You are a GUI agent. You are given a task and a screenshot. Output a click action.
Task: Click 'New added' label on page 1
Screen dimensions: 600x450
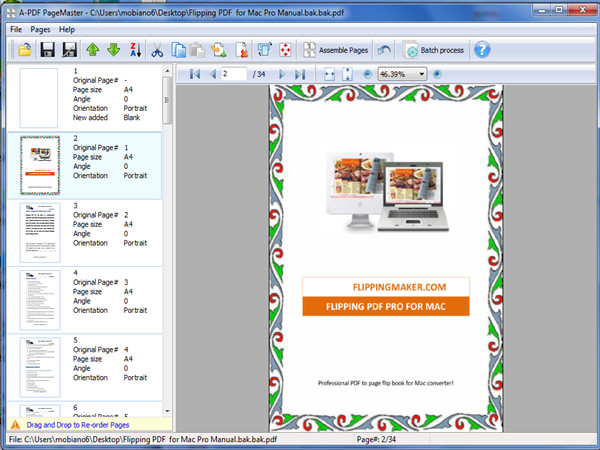pyautogui.click(x=90, y=117)
